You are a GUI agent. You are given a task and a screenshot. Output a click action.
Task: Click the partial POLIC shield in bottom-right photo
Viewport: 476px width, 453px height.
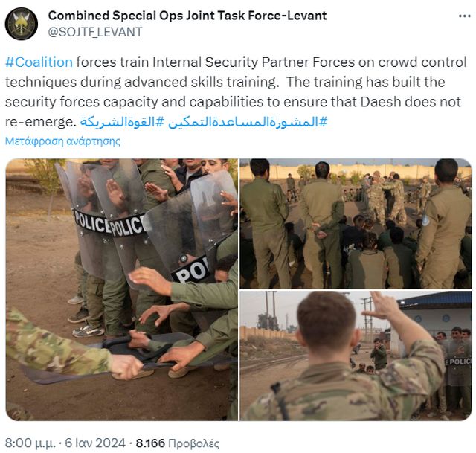pos(458,362)
